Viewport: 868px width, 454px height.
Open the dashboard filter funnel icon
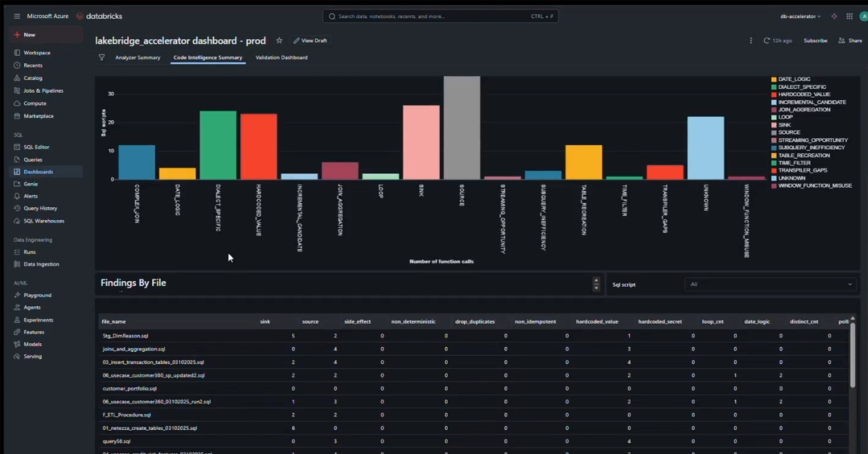pyautogui.click(x=102, y=57)
